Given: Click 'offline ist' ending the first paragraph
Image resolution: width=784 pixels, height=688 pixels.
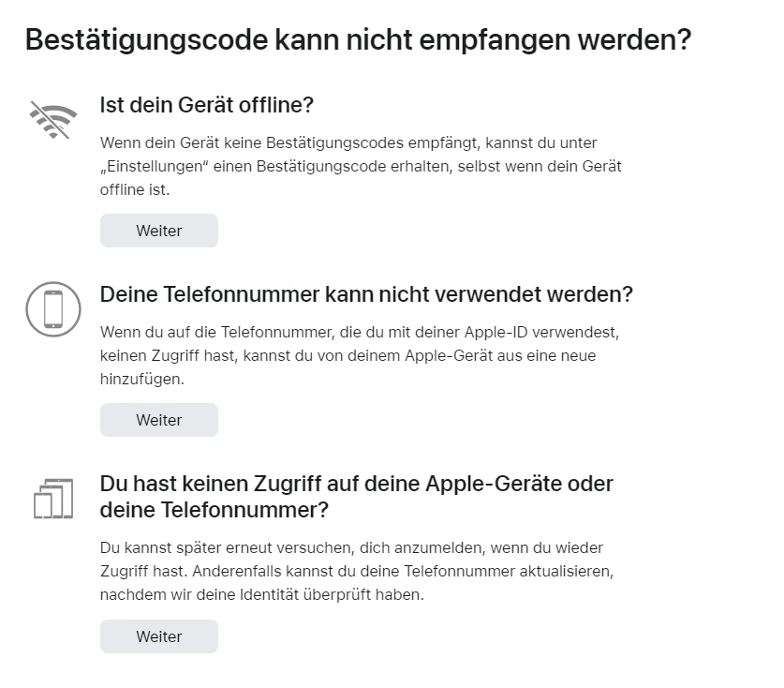Looking at the screenshot, I should tap(135, 189).
